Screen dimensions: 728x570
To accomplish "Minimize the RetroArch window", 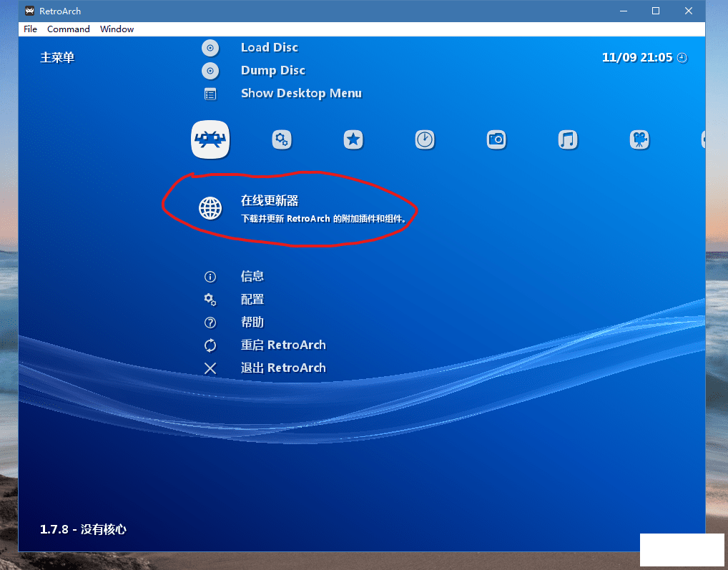I will point(624,11).
